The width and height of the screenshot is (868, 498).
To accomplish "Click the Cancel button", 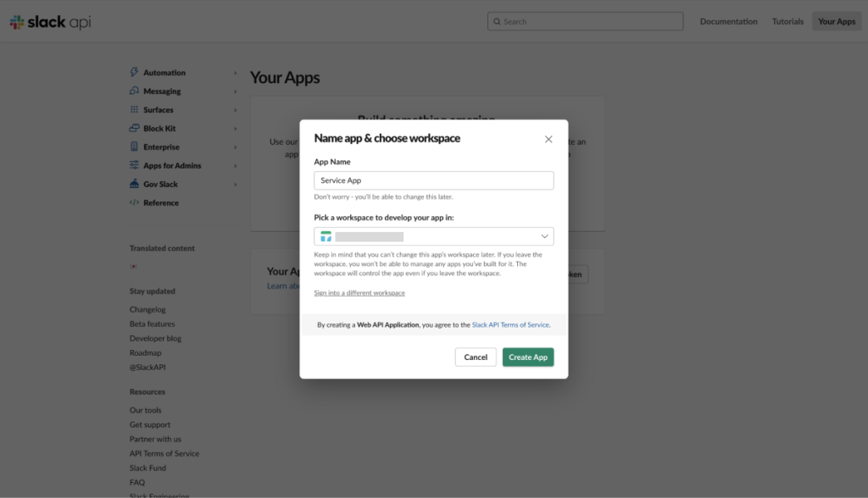I will pos(476,357).
